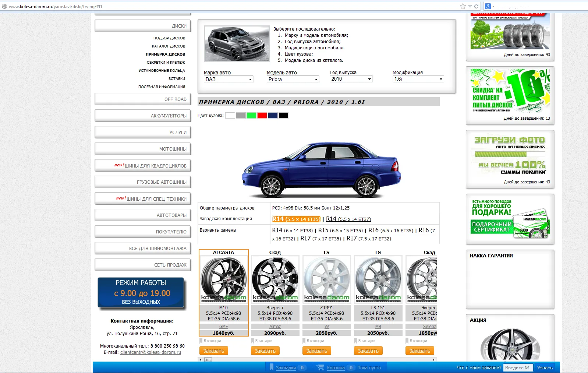Viewport: 588px width, 373px height.
Task: Pick the green body color swatch
Action: point(251,116)
